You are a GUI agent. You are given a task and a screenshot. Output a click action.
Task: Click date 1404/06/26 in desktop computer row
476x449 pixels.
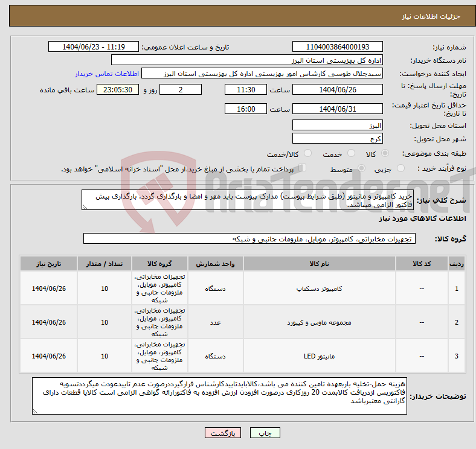pyautogui.click(x=48, y=288)
